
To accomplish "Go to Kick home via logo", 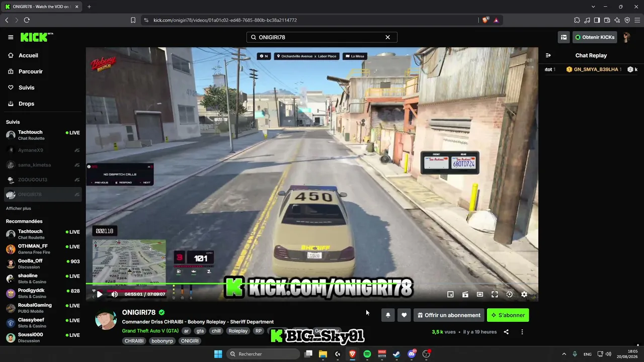I will [36, 37].
